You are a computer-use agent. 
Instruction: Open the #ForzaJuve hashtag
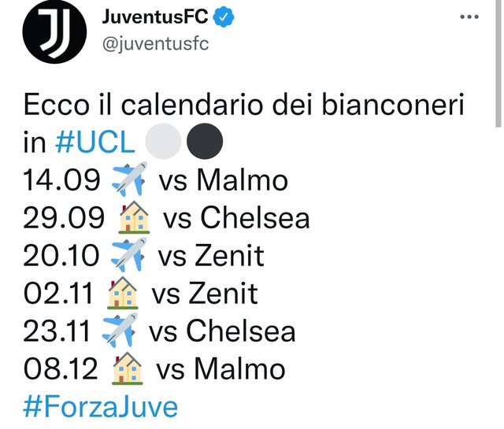tap(100, 406)
